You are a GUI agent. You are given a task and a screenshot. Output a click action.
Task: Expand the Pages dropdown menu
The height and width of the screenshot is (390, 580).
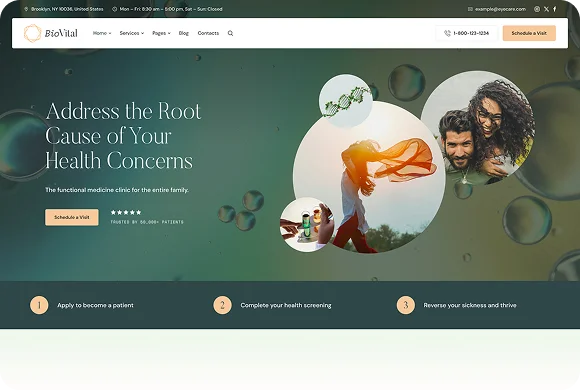click(161, 33)
